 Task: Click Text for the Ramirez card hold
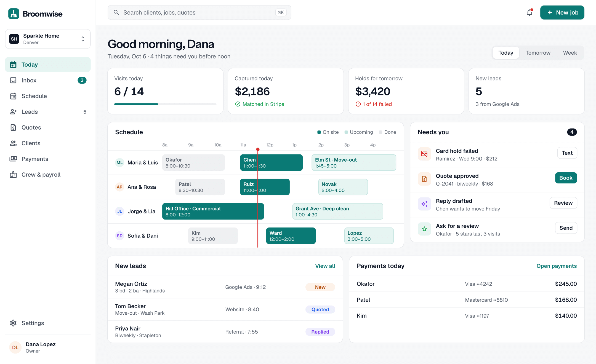point(567,153)
